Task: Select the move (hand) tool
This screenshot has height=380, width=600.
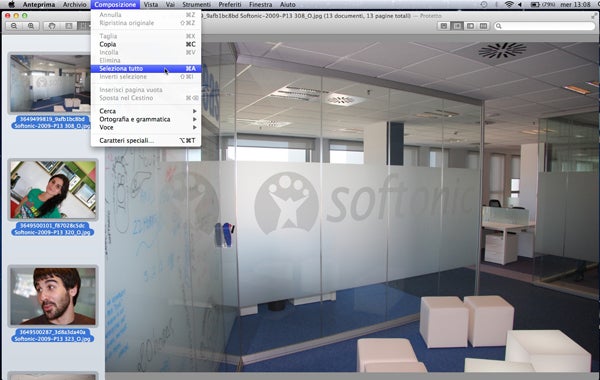Action: pyautogui.click(x=52, y=26)
